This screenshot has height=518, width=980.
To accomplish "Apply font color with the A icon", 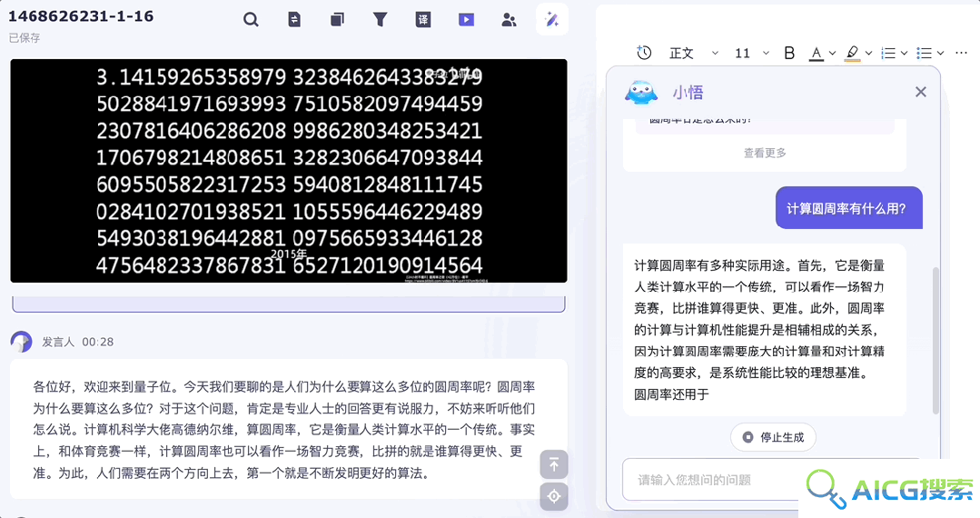I will tap(817, 54).
